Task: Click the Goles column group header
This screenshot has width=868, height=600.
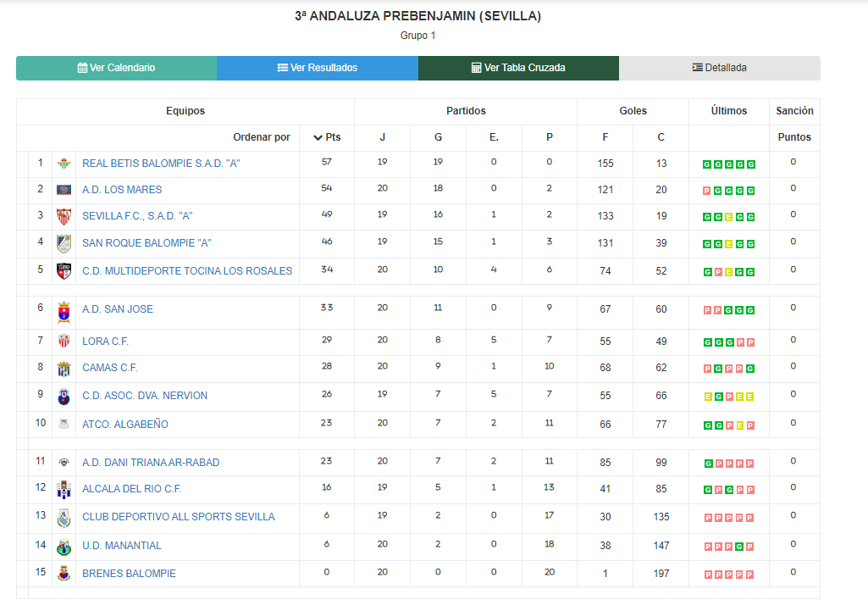Action: click(633, 111)
